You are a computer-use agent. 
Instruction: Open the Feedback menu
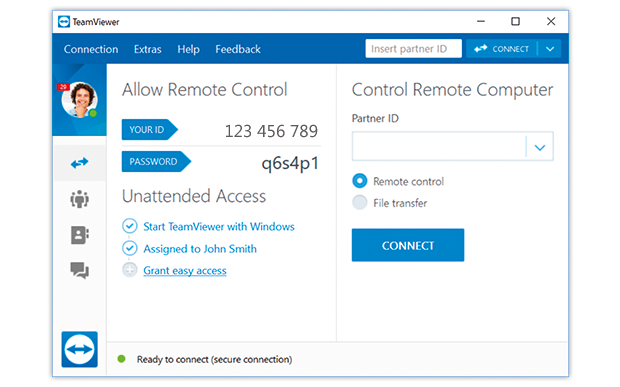pyautogui.click(x=238, y=49)
